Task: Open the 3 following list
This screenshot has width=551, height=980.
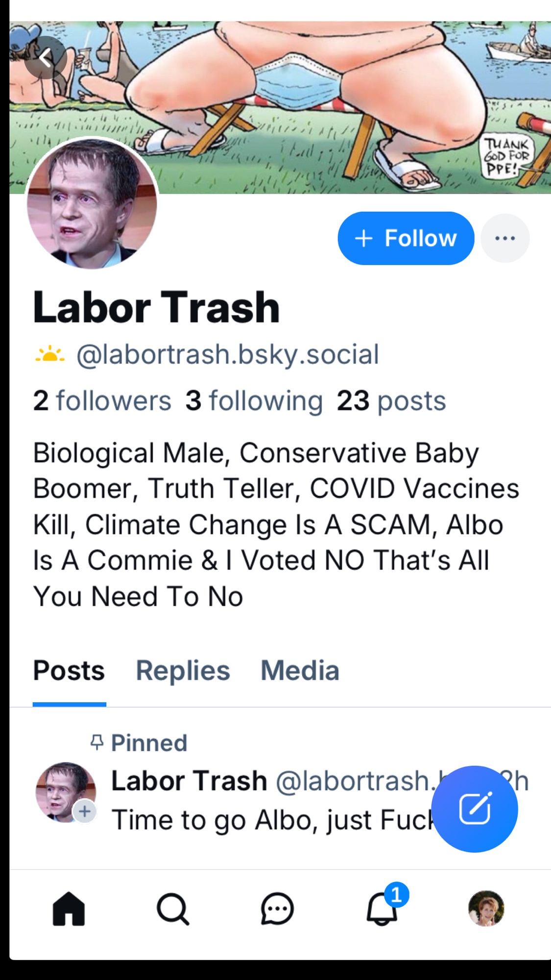Action: (254, 401)
